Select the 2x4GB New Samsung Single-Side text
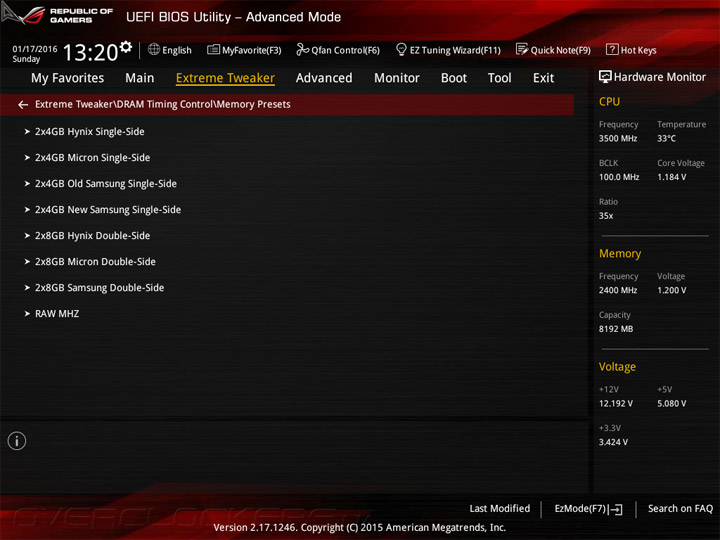Screen dimensions: 720x540 tap(108, 209)
